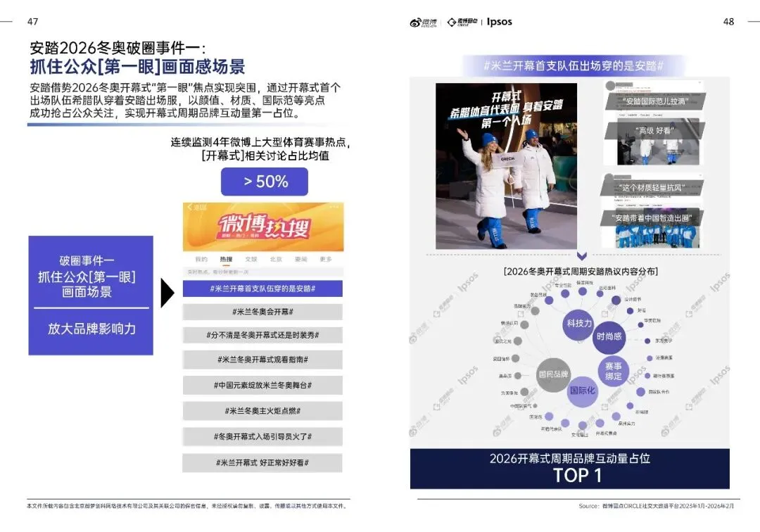Image resolution: width=760 pixels, height=532 pixels.
Task: Click the black right-pointing triangle beside the blue box
Action: pyautogui.click(x=167, y=293)
